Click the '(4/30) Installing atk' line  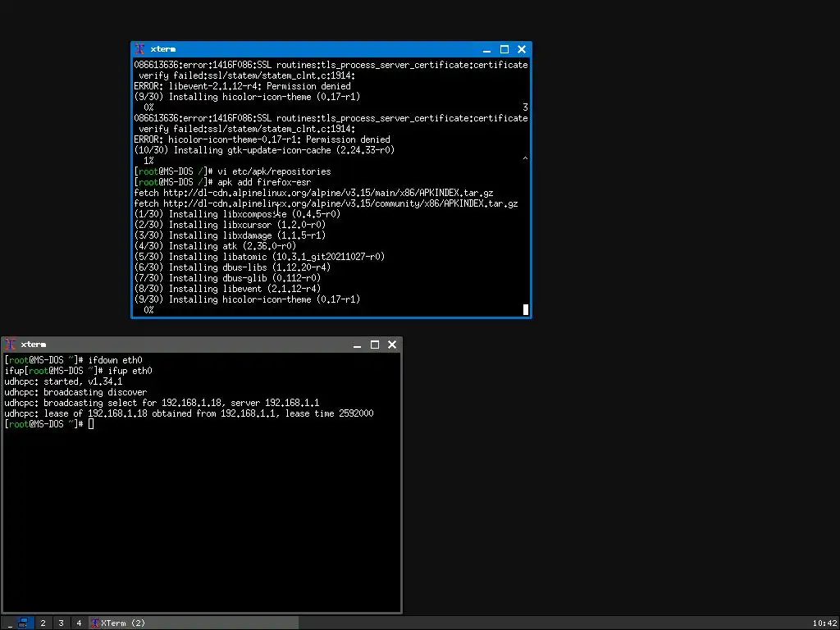(x=215, y=246)
